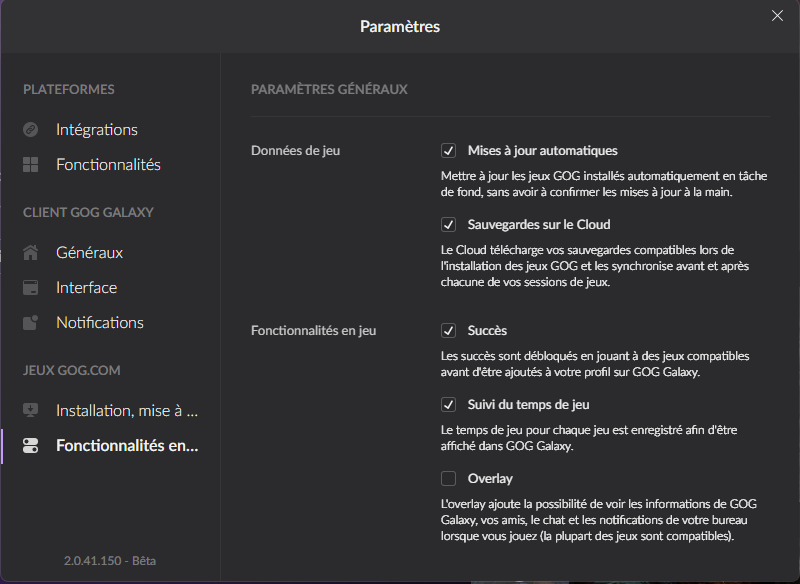Uncheck Suivi du temps de jeu

pyautogui.click(x=448, y=404)
